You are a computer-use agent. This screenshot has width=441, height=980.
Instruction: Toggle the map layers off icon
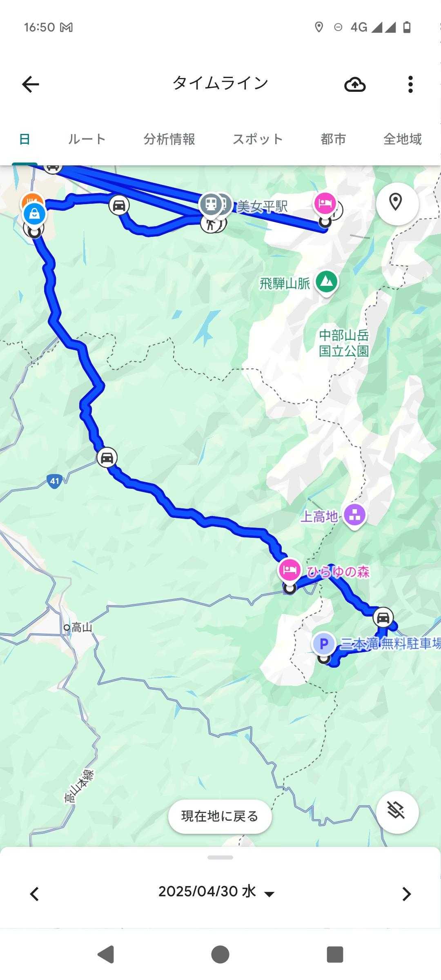click(x=397, y=812)
